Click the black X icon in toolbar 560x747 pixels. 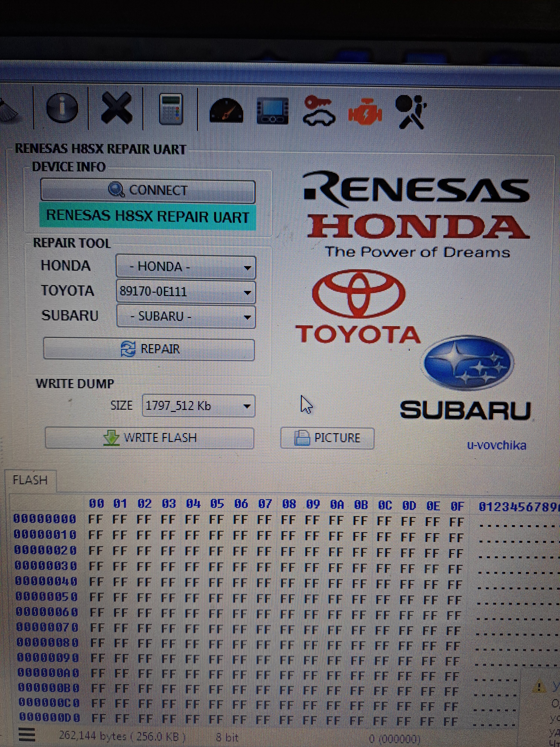point(116,108)
